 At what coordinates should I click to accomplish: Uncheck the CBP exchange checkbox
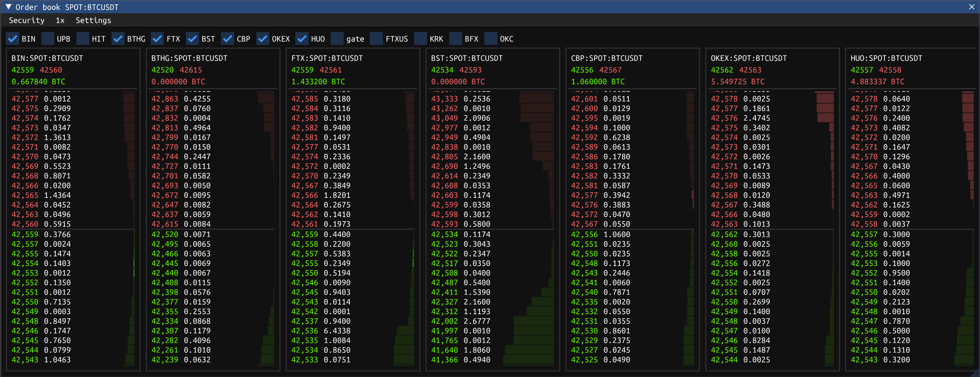pyautogui.click(x=228, y=39)
